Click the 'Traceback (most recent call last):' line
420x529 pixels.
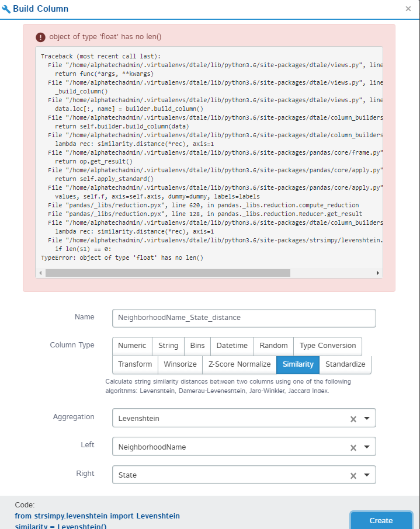pyautogui.click(x=100, y=56)
